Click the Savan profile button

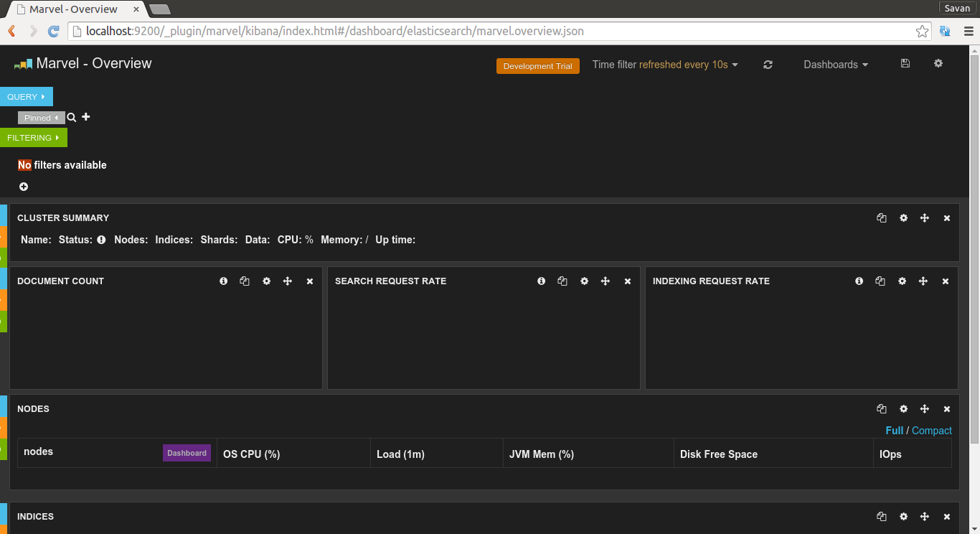(x=958, y=8)
